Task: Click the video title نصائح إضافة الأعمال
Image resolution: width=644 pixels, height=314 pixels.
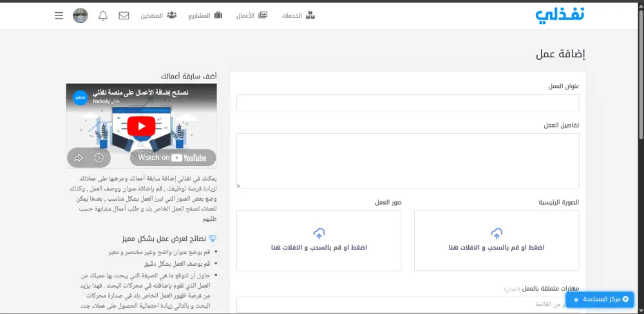Action: [141, 93]
